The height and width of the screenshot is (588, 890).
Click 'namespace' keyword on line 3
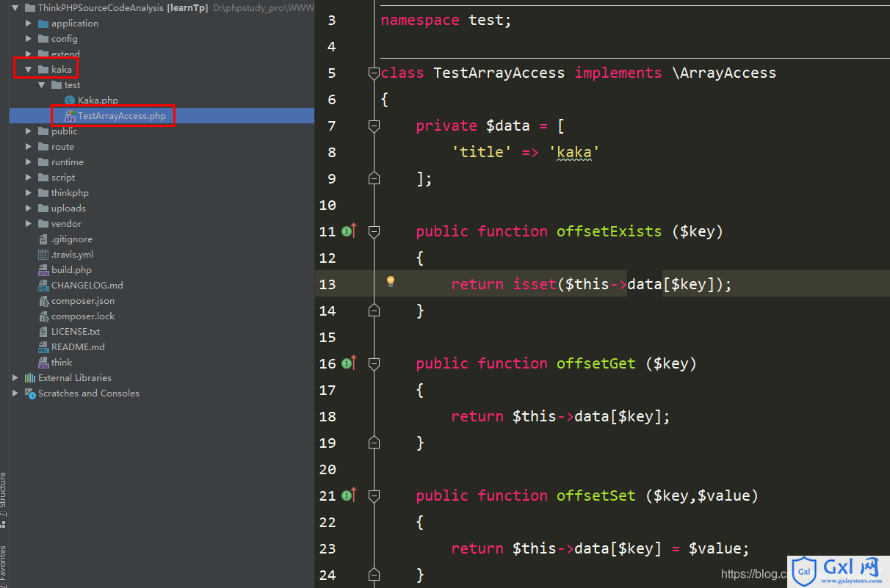tap(420, 20)
